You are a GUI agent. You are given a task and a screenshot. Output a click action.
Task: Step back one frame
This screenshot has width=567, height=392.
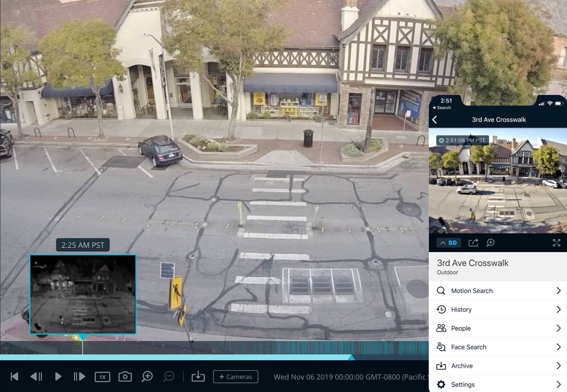[36, 376]
